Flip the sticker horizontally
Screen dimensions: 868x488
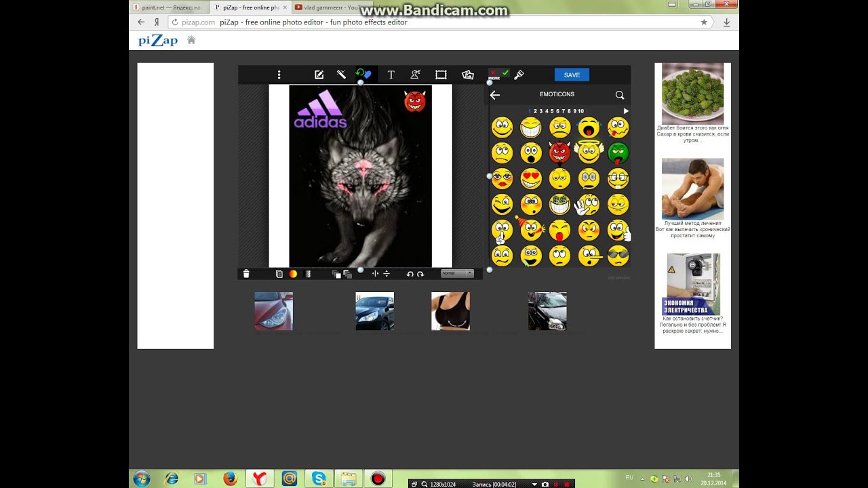click(375, 274)
